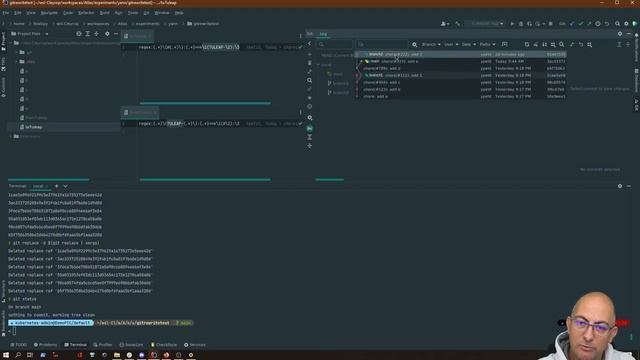640x360 pixels.
Task: Open the Windows Start menu
Action: [6, 355]
